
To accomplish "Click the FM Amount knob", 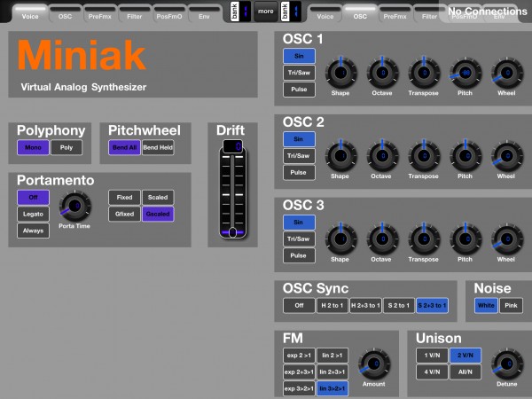I will tap(374, 364).
